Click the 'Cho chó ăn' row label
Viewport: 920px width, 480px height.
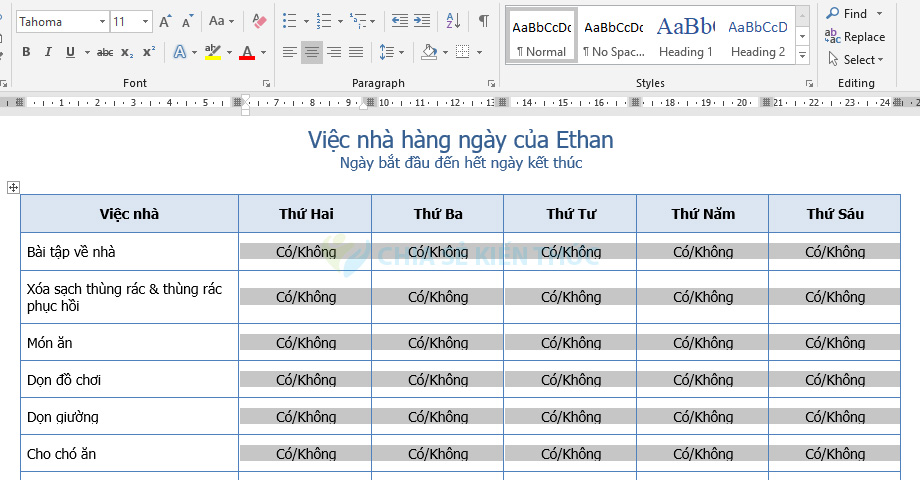[x=62, y=454]
